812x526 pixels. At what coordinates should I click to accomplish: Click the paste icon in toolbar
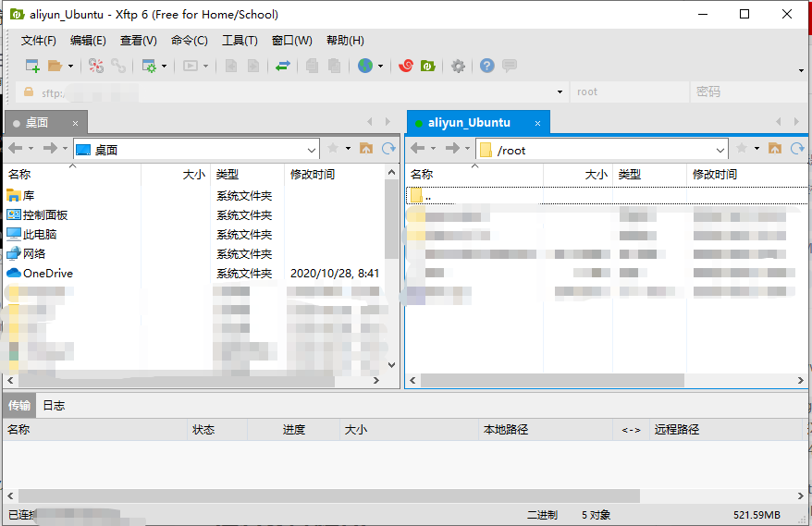click(x=335, y=66)
